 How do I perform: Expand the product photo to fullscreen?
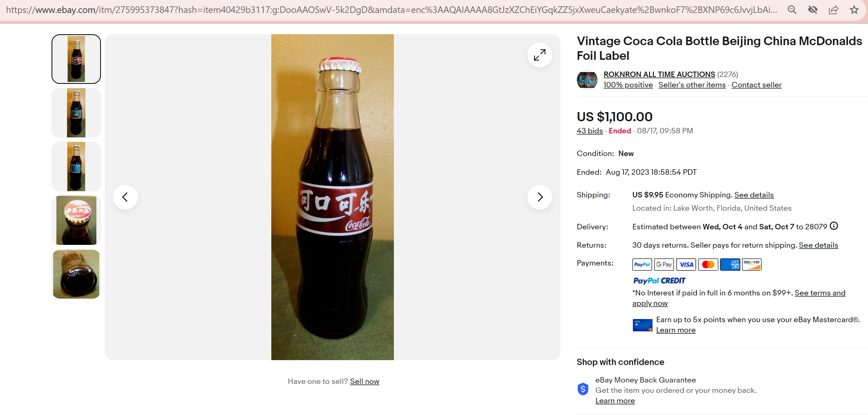(x=539, y=55)
